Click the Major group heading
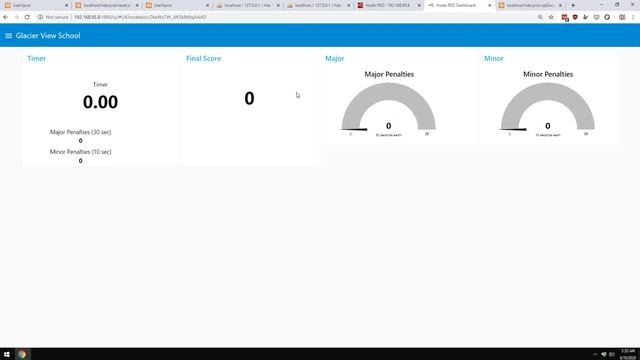 [334, 58]
